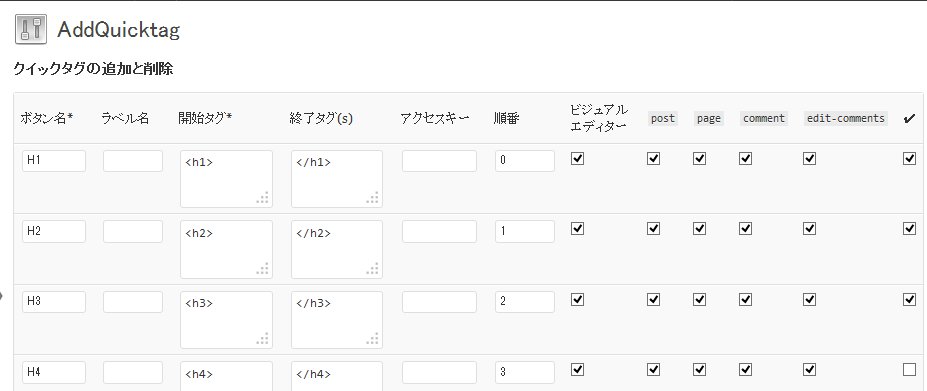The width and height of the screenshot is (927, 391).
Task: Click the <h3> start tag textarea
Action: pyautogui.click(x=226, y=320)
